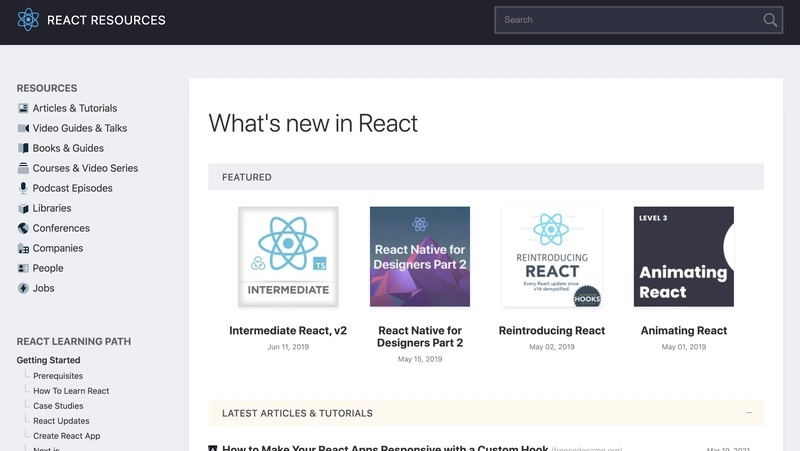Open REACT RESOURCES home title

pos(106,20)
